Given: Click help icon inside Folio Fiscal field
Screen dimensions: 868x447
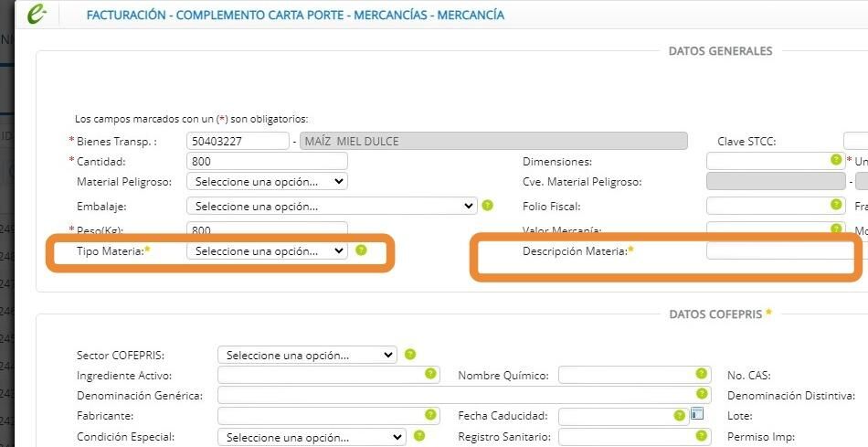Looking at the screenshot, I should click(836, 206).
